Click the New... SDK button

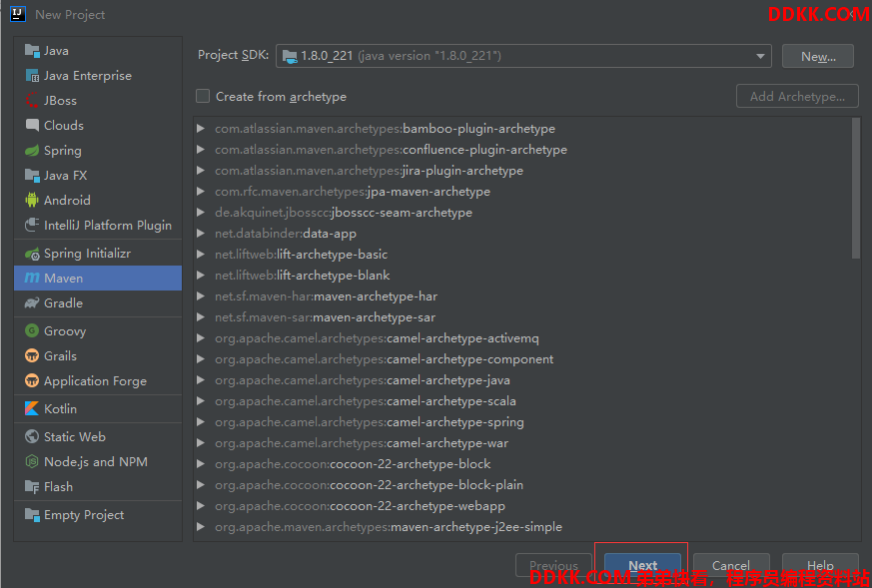pos(817,56)
